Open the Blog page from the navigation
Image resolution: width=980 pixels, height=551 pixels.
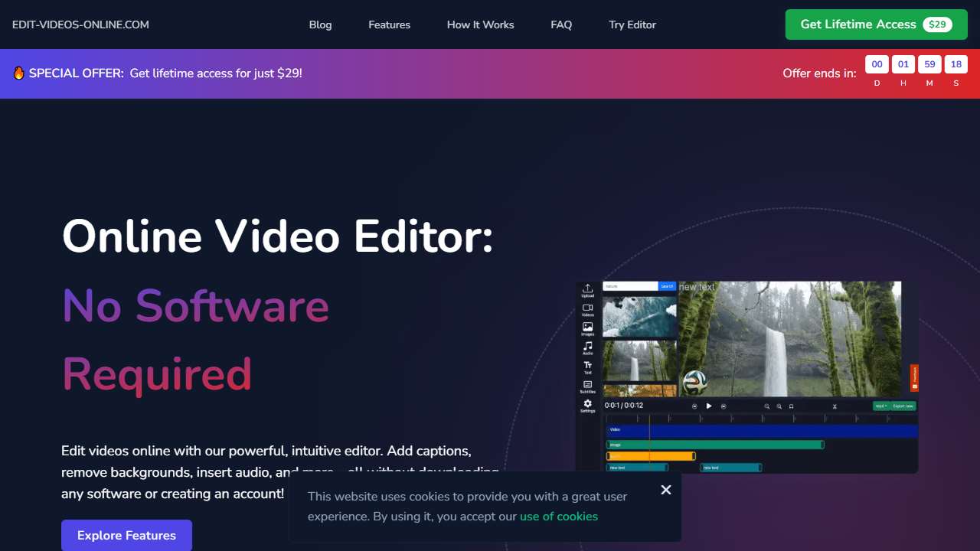pyautogui.click(x=320, y=24)
